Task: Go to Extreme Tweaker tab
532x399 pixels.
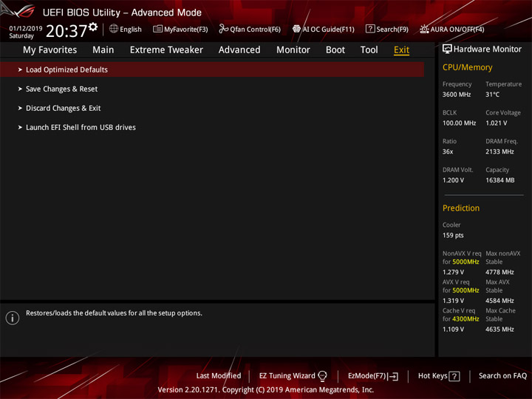Action: [166, 50]
